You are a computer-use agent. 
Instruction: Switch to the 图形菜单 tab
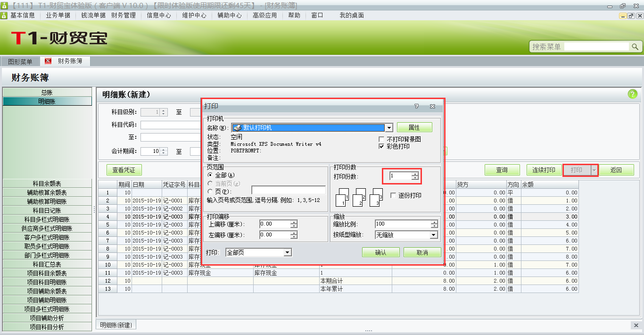20,62
